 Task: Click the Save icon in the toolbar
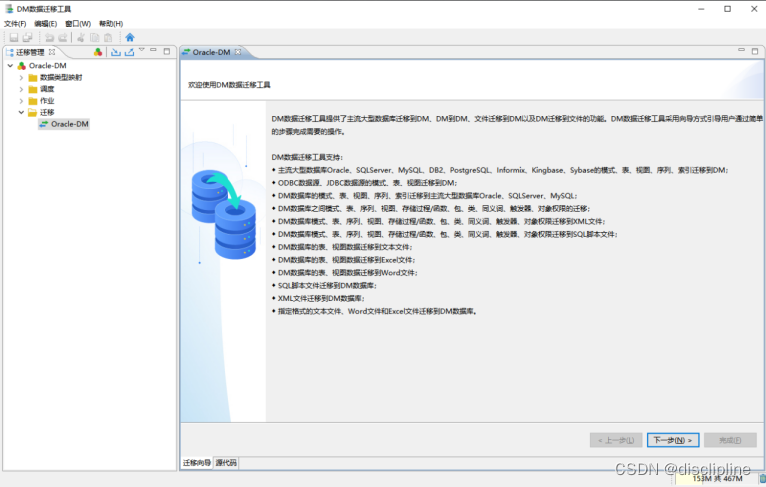(14, 38)
